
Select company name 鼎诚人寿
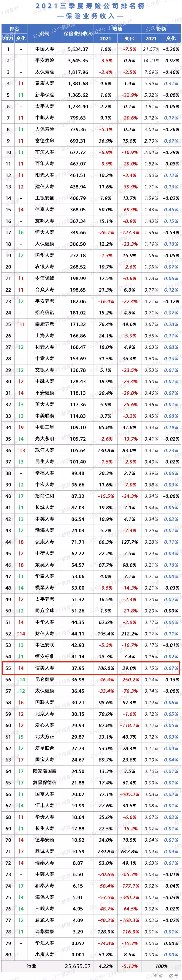click(x=44, y=851)
